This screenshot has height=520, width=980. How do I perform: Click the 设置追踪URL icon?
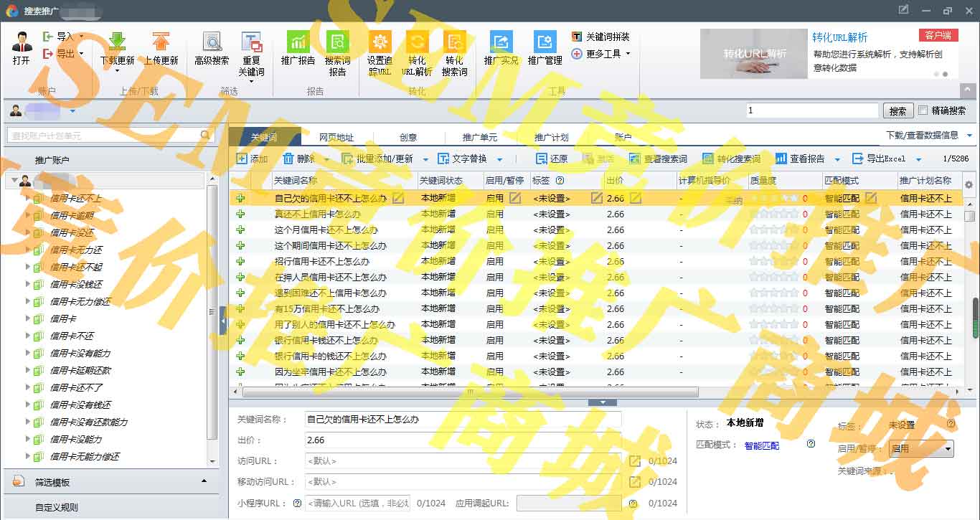(380, 42)
